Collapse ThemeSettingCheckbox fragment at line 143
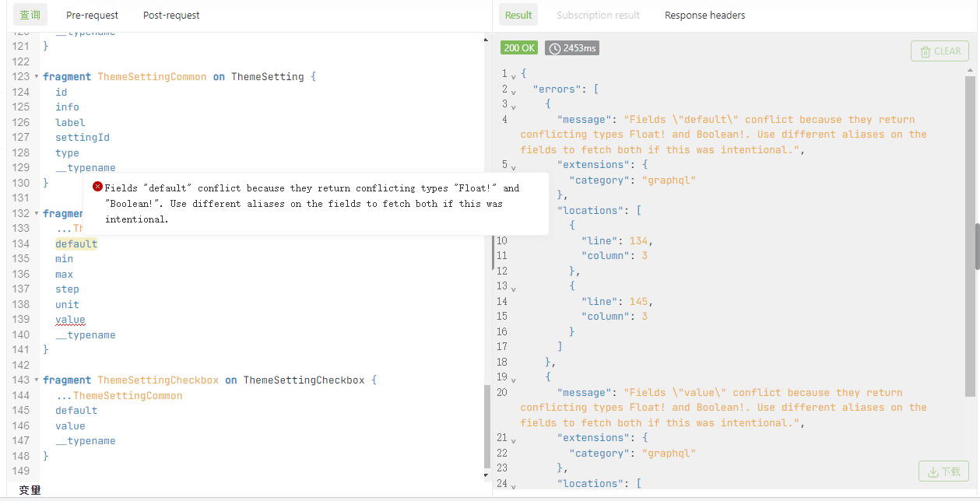Viewport: 980px width, 501px height. point(36,380)
